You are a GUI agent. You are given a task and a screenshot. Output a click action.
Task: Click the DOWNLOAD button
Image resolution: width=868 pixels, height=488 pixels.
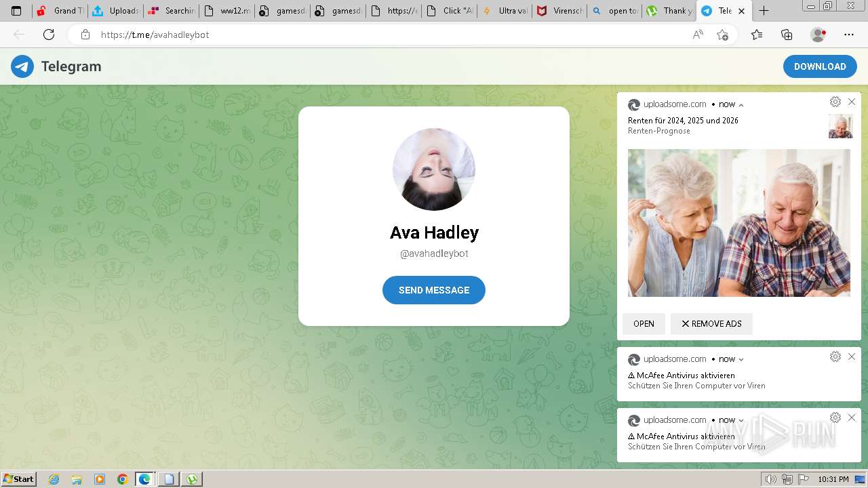(820, 66)
